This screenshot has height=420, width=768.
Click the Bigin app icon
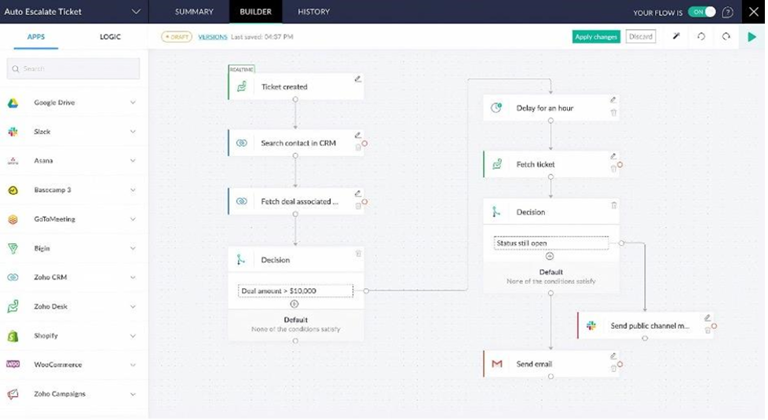(13, 248)
